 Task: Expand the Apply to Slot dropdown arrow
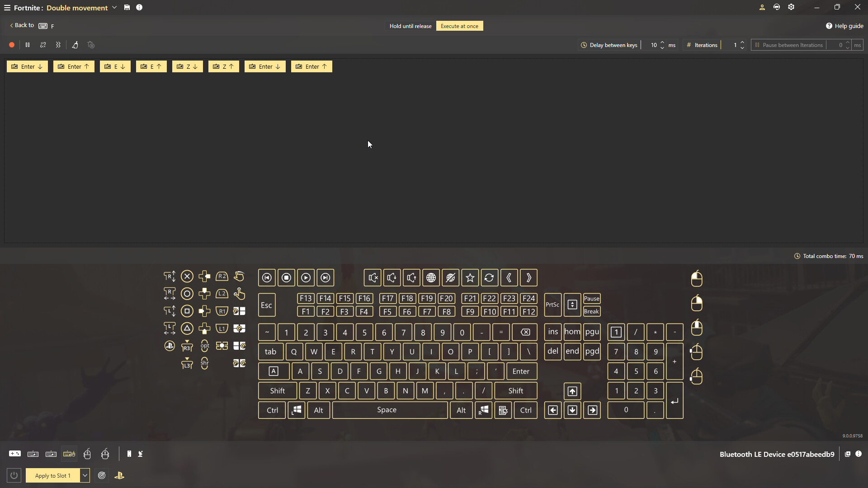(85, 475)
